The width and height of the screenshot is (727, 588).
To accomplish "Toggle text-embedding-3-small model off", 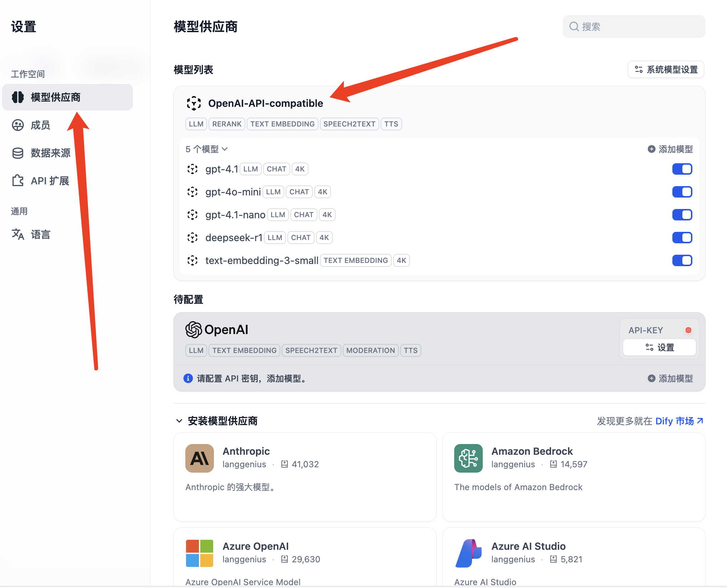I will pos(682,260).
